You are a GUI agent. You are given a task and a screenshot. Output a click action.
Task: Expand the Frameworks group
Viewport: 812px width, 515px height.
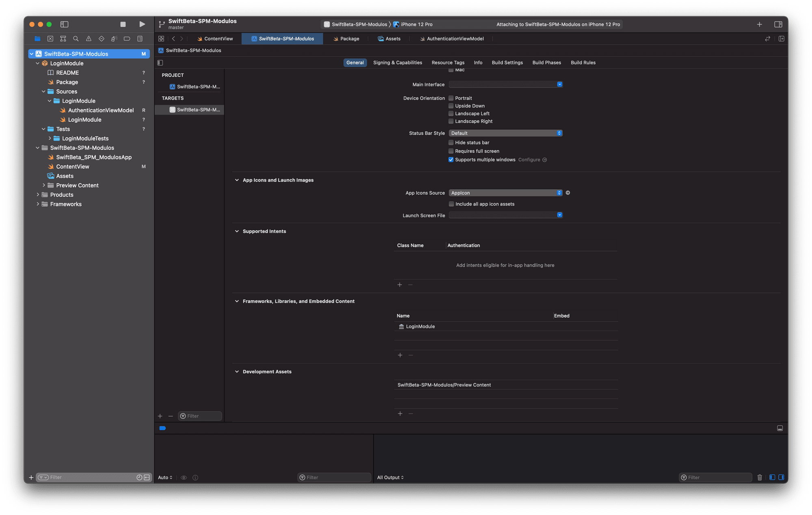[x=38, y=204]
